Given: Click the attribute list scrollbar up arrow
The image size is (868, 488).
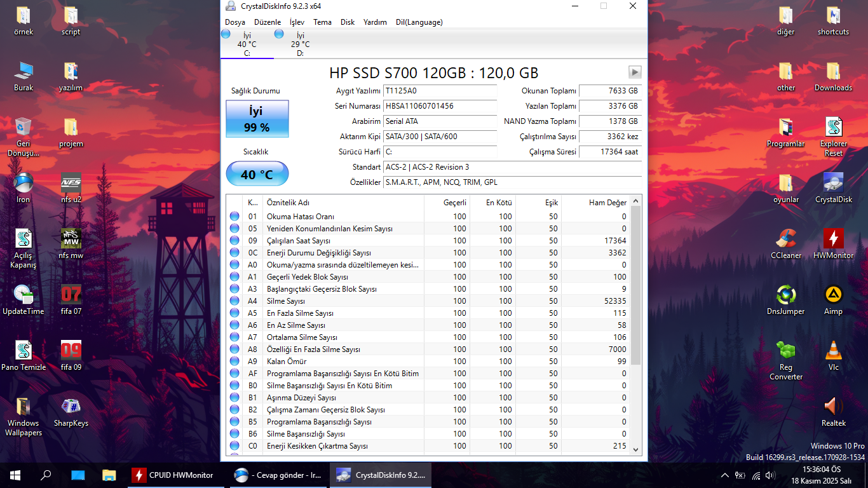Looking at the screenshot, I should tap(636, 201).
